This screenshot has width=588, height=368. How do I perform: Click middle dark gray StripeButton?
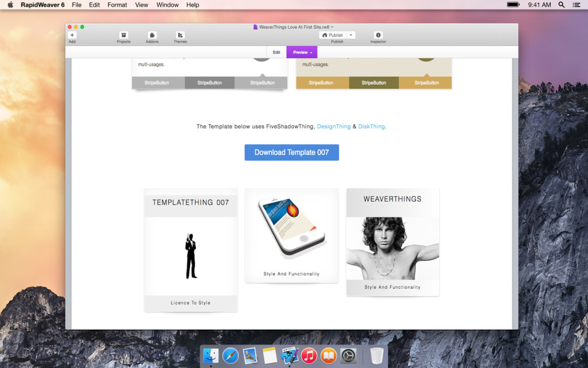[209, 83]
